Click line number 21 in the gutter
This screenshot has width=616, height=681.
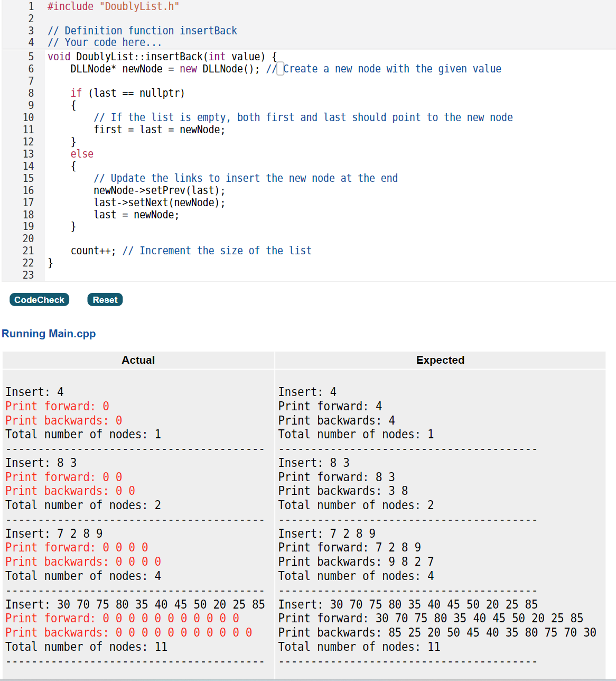coord(28,251)
